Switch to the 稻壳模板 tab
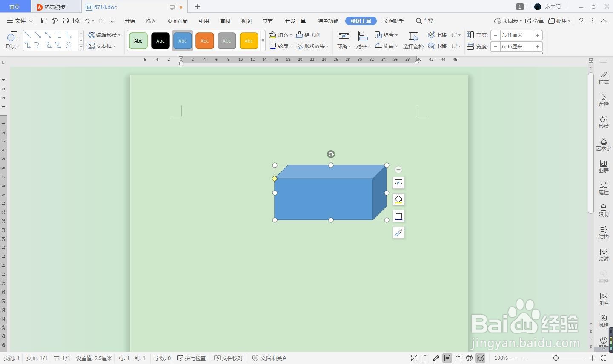 [x=55, y=7]
